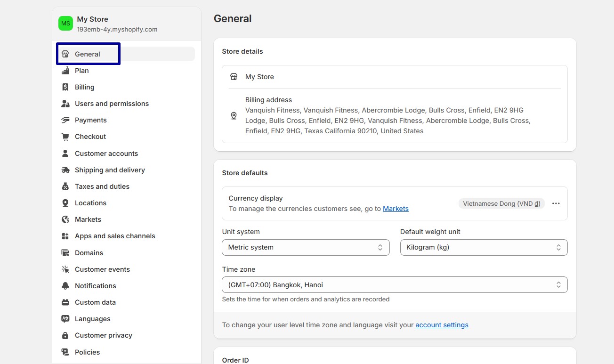Select Shipping and delivery
This screenshot has height=364, width=614.
[126, 170]
